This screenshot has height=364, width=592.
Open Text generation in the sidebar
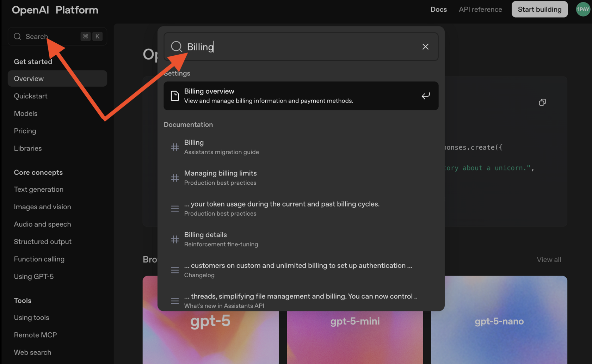(x=39, y=189)
